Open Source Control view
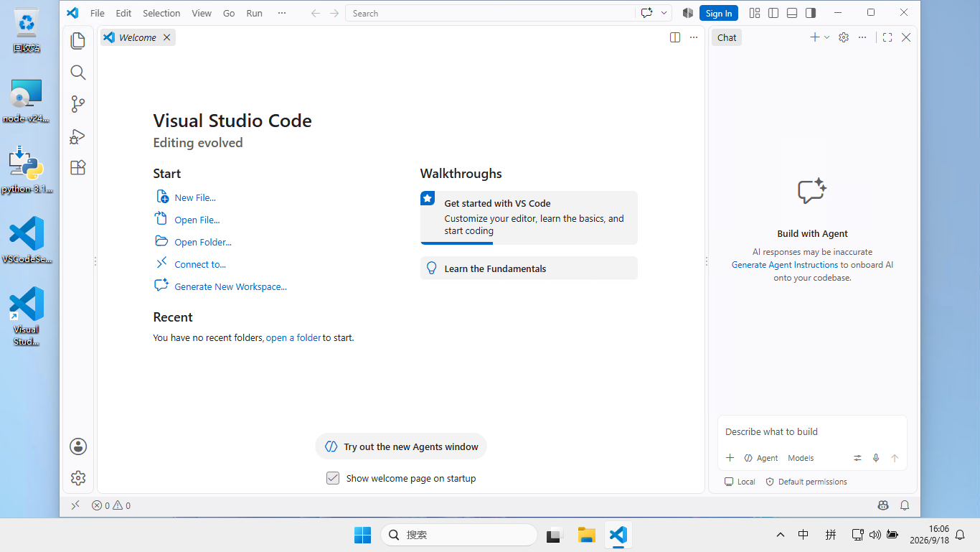 (x=78, y=104)
